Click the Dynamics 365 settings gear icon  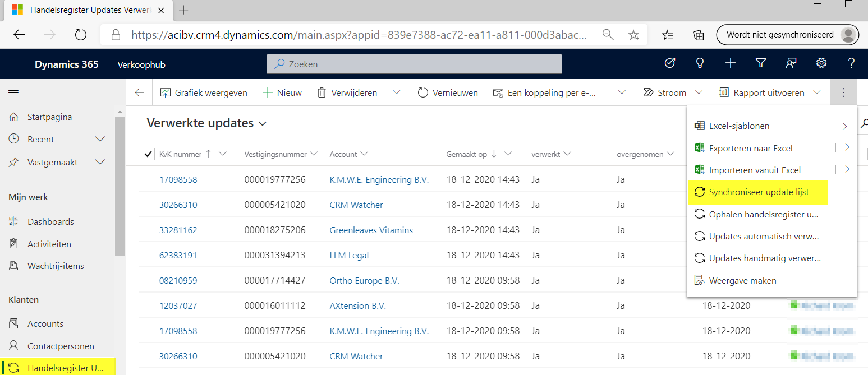pos(821,63)
